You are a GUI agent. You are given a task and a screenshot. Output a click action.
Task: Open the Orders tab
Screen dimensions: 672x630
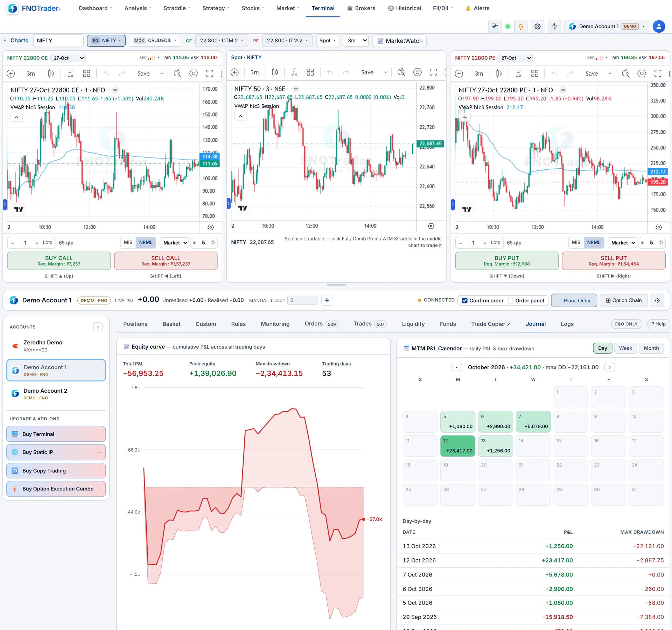[321, 324]
